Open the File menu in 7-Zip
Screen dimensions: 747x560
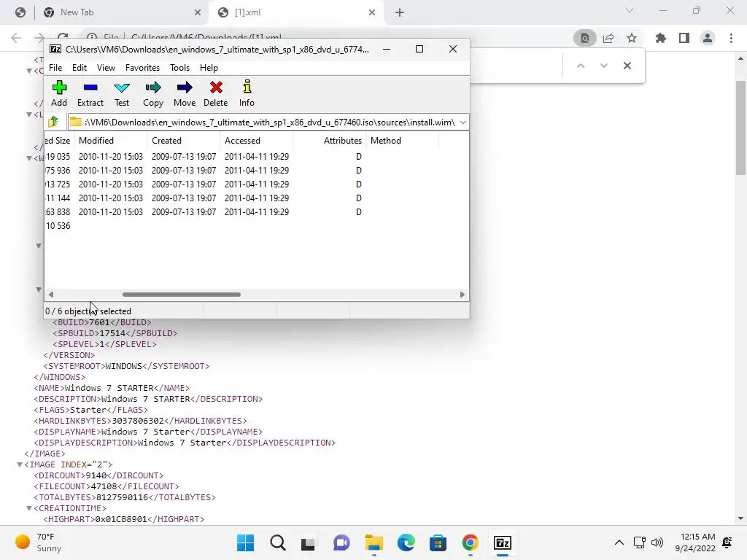pyautogui.click(x=55, y=68)
